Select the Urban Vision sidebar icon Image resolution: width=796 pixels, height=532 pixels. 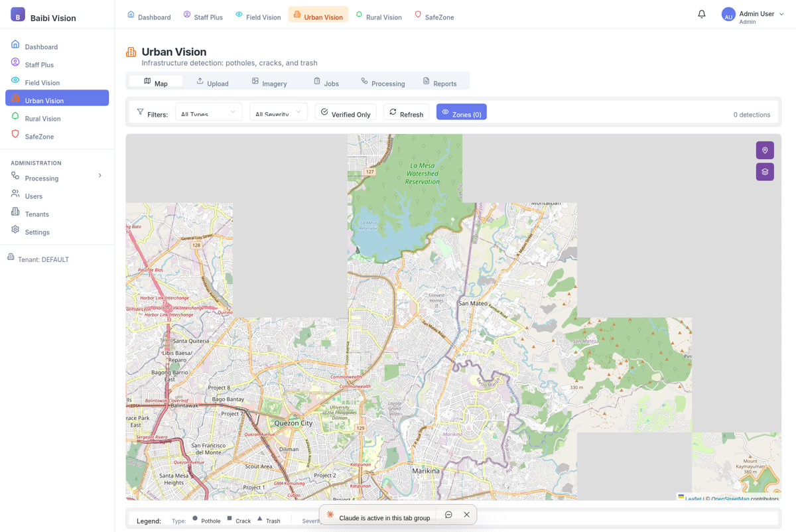point(14,98)
